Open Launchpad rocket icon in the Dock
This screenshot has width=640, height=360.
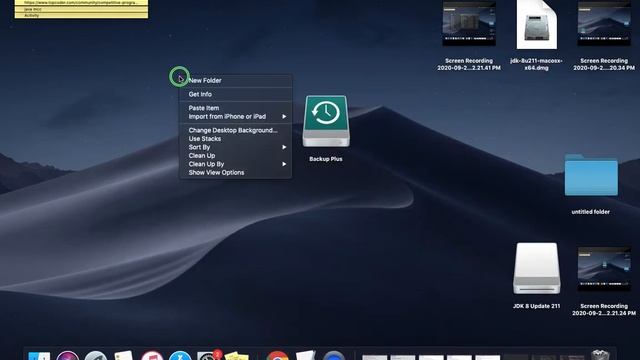[x=96, y=356]
